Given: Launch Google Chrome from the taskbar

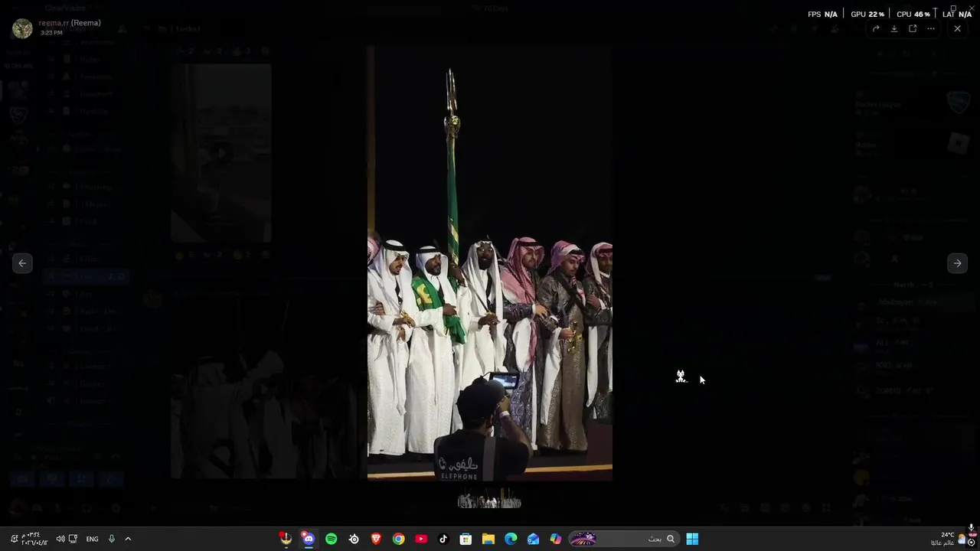Looking at the screenshot, I should [x=398, y=539].
